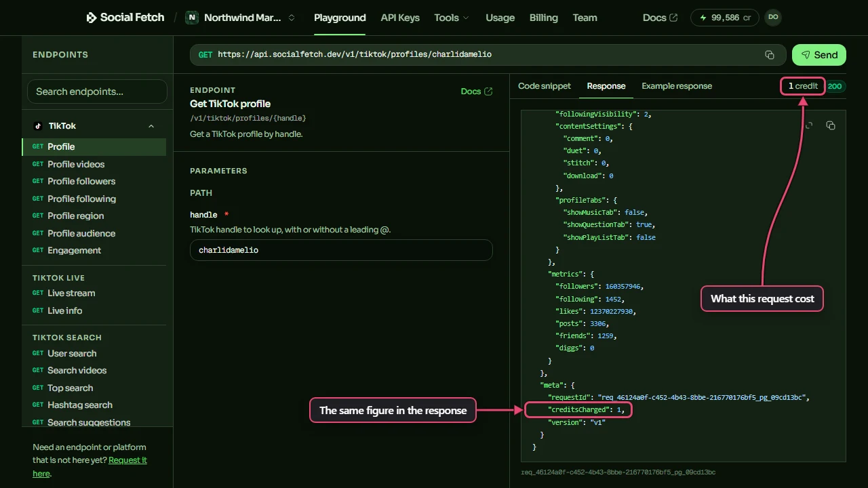Open the Team page

point(585,18)
